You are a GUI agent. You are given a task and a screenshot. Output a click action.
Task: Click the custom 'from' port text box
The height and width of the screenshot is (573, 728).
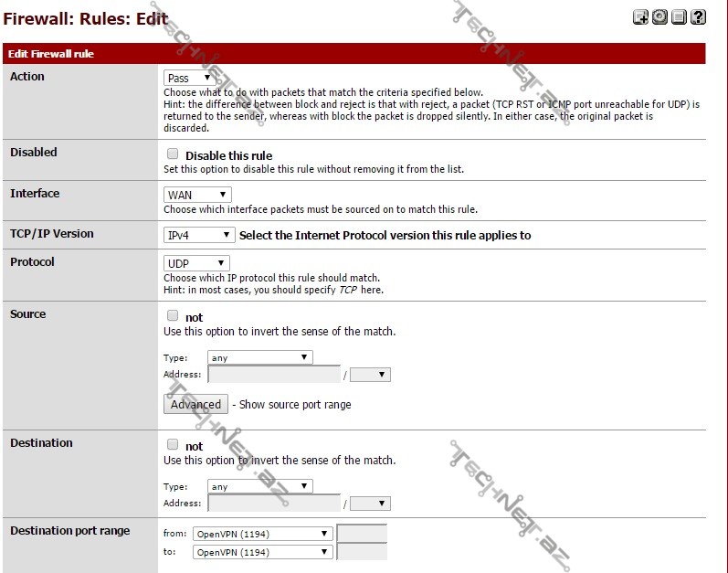(x=362, y=534)
